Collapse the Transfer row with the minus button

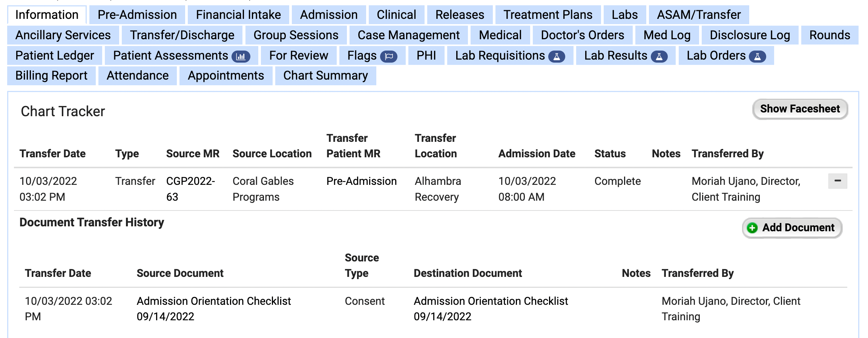838,181
